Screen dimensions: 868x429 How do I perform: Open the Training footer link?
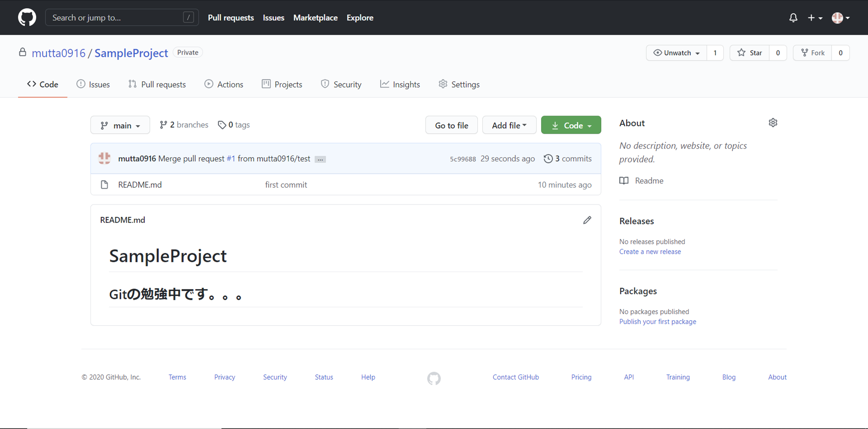pyautogui.click(x=678, y=377)
